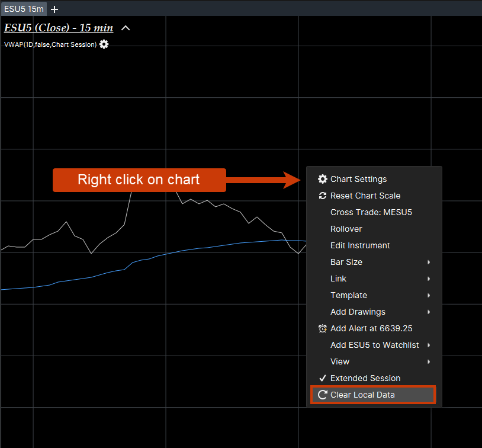Toggle the Extended Session checkmark
Screen dimensions: 482x448
coord(322,378)
